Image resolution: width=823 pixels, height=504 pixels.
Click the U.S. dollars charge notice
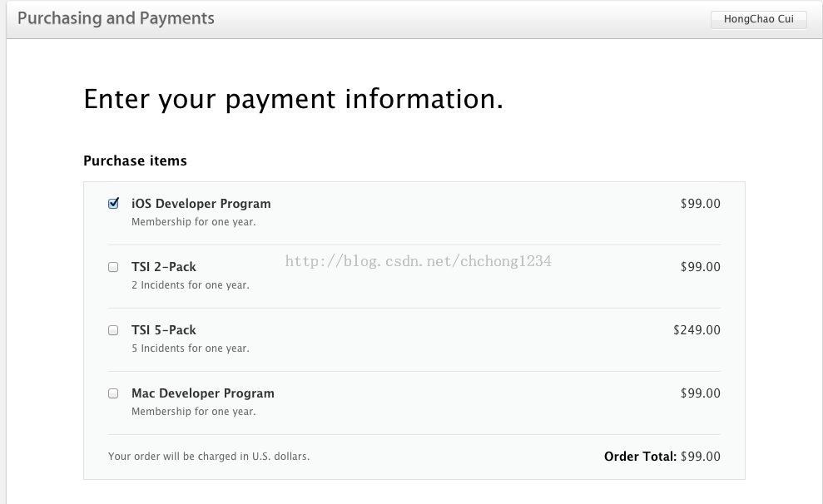pos(208,457)
